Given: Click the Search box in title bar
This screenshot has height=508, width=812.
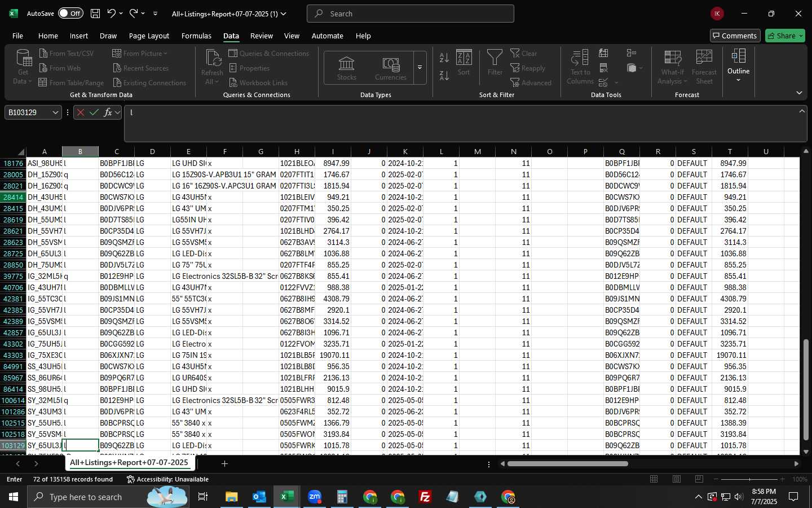Looking at the screenshot, I should (410, 14).
